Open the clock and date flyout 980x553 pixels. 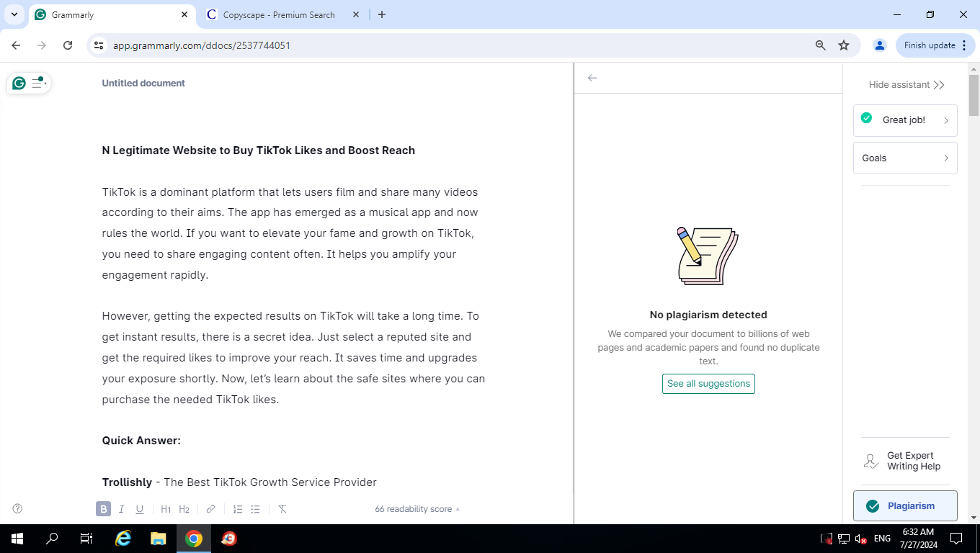pos(919,539)
